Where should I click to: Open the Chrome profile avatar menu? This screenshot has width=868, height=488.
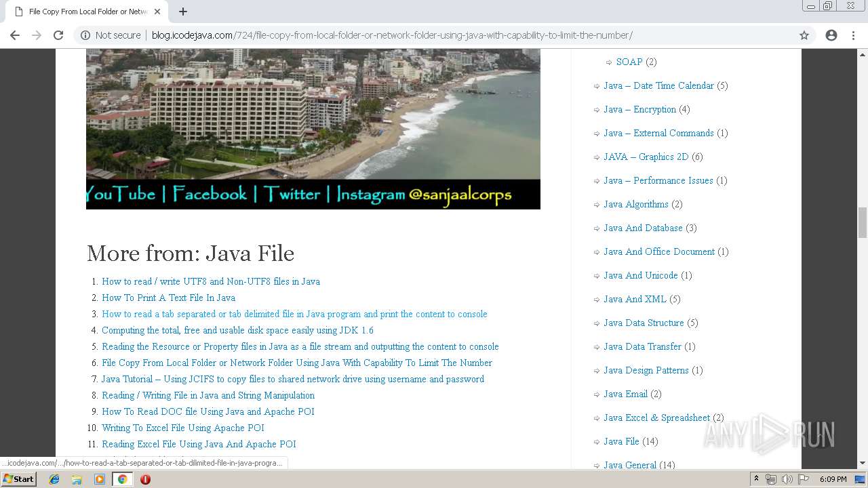tap(831, 35)
